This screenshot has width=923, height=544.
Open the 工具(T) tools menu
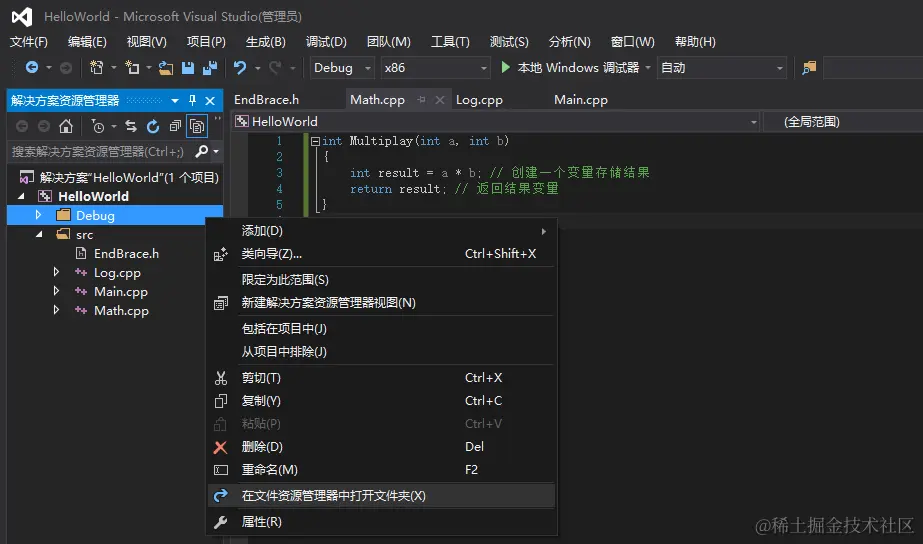click(x=450, y=42)
